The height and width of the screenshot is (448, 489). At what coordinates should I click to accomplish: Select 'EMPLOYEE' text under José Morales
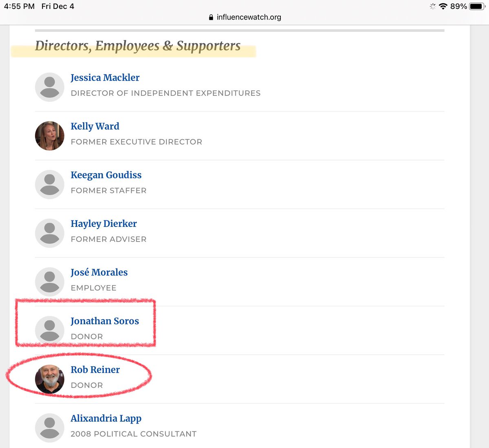[x=93, y=288]
